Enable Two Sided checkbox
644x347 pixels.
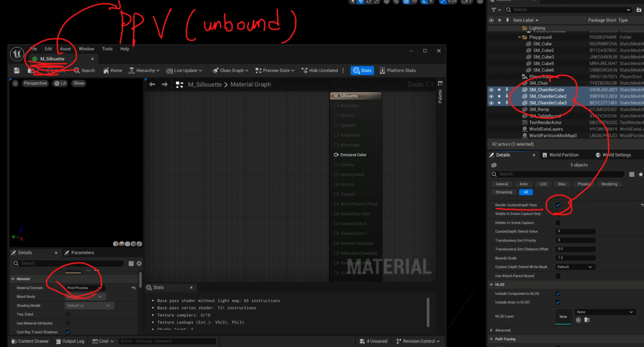click(x=68, y=314)
